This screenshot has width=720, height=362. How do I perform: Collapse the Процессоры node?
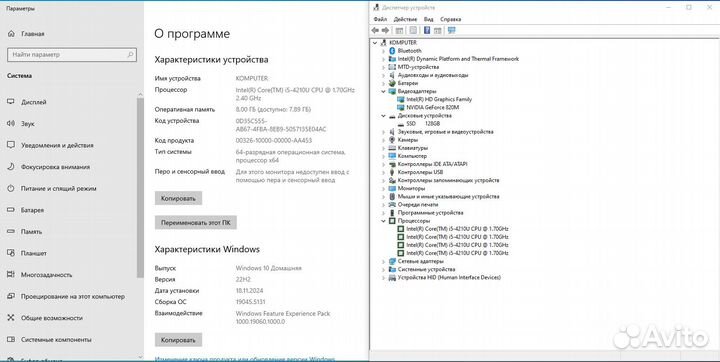383,221
